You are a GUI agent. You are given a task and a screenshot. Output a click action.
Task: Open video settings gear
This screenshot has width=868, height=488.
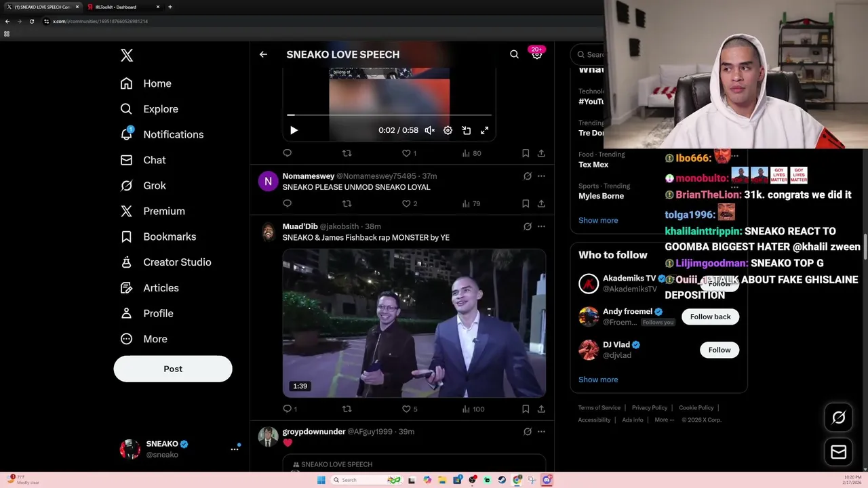[448, 130]
